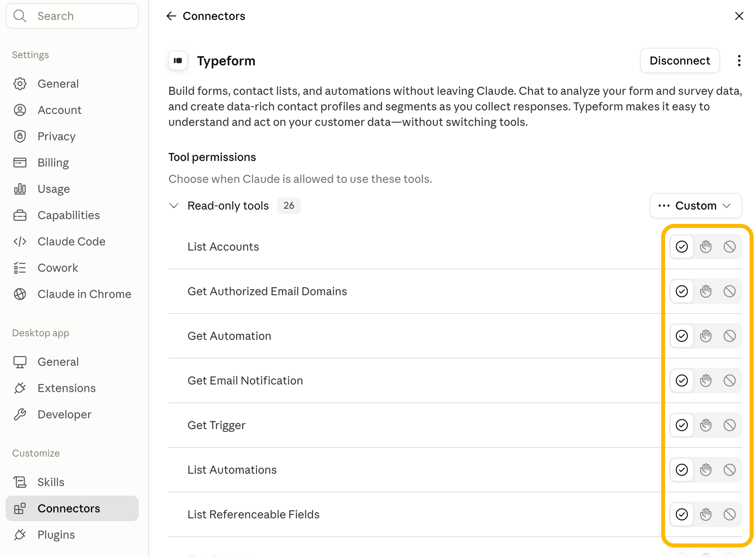This screenshot has width=756, height=557.
Task: Block the Get Automation tool
Action: [730, 336]
